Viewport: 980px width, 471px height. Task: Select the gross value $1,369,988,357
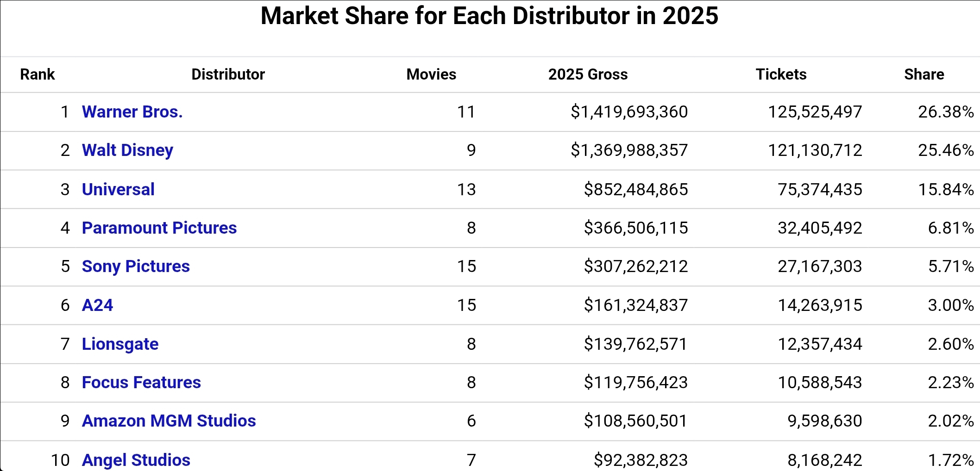pyautogui.click(x=629, y=150)
